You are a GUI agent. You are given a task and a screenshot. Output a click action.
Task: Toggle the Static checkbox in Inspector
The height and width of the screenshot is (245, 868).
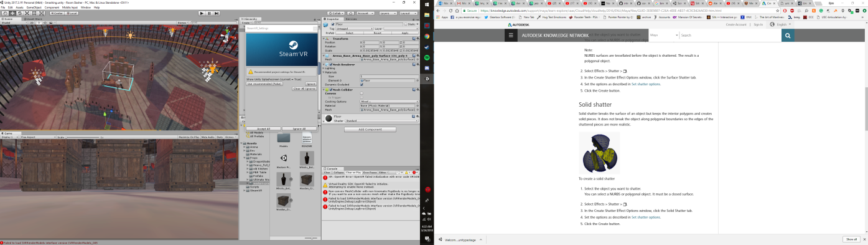(x=406, y=24)
